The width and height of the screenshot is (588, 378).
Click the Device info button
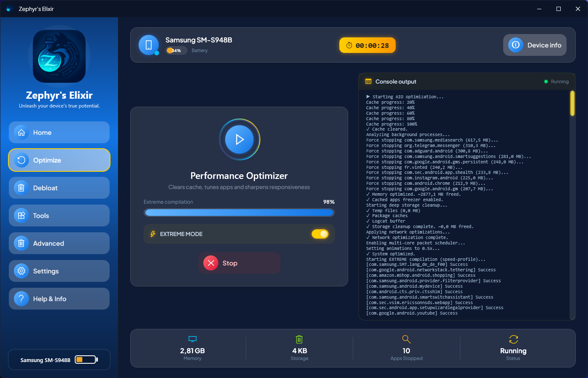pyautogui.click(x=535, y=45)
